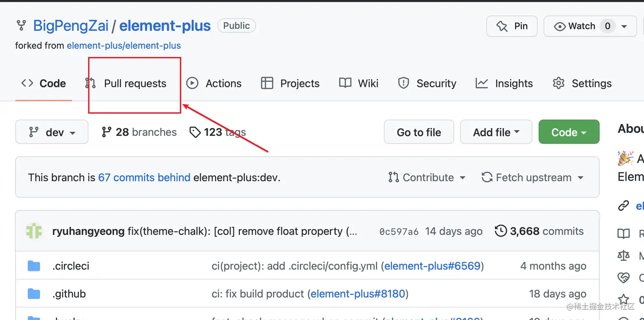Open linked pull request element-plus#6569
The width and height of the screenshot is (644, 320).
pyautogui.click(x=432, y=266)
